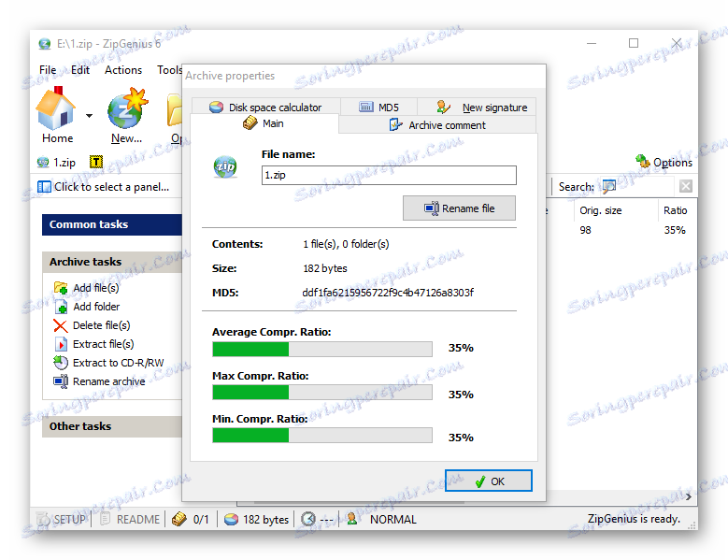Click the Rename archive link

[x=109, y=381]
